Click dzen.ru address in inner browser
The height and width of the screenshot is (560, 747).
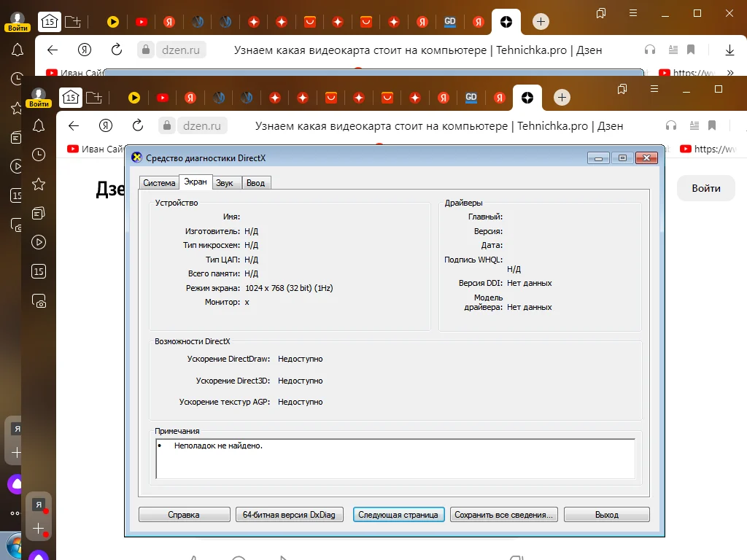[x=202, y=125]
